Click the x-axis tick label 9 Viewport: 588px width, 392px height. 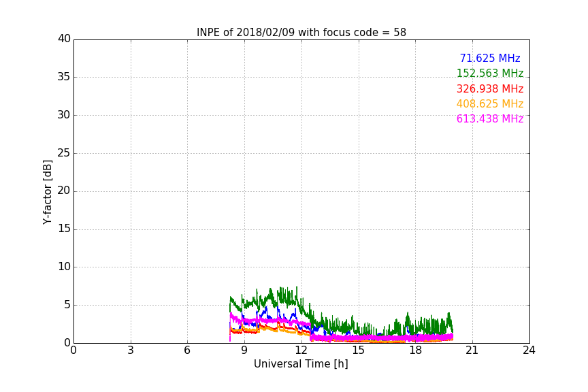coord(244,350)
